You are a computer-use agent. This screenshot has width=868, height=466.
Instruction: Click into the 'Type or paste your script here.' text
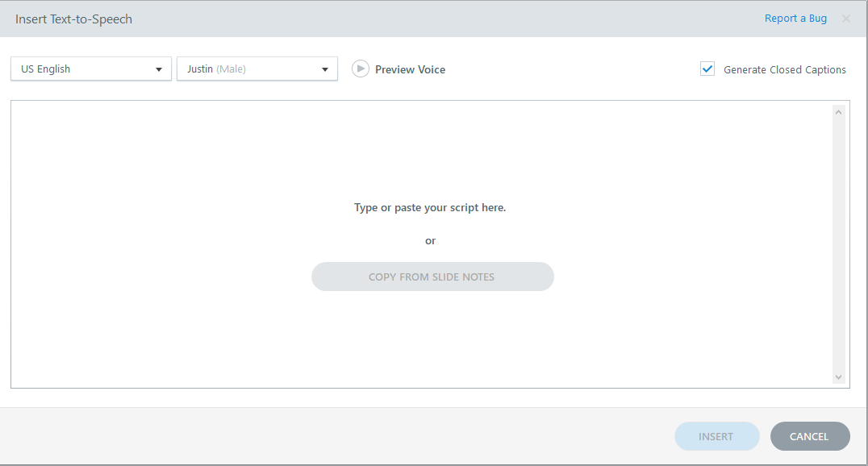pos(430,207)
